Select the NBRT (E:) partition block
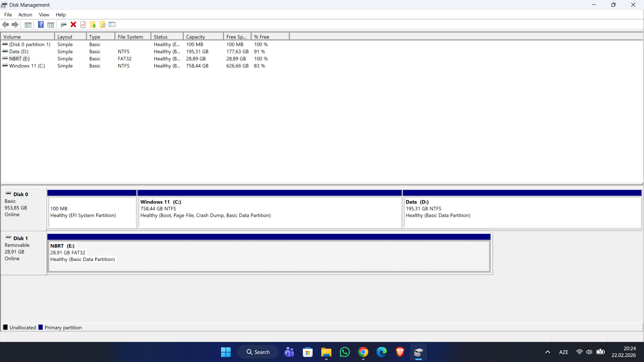The width and height of the screenshot is (644, 362). click(269, 253)
